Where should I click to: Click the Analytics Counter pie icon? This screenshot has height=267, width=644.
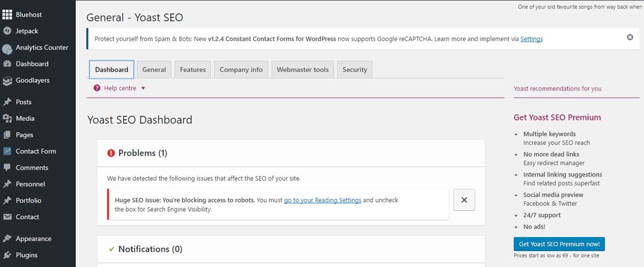pos(7,49)
